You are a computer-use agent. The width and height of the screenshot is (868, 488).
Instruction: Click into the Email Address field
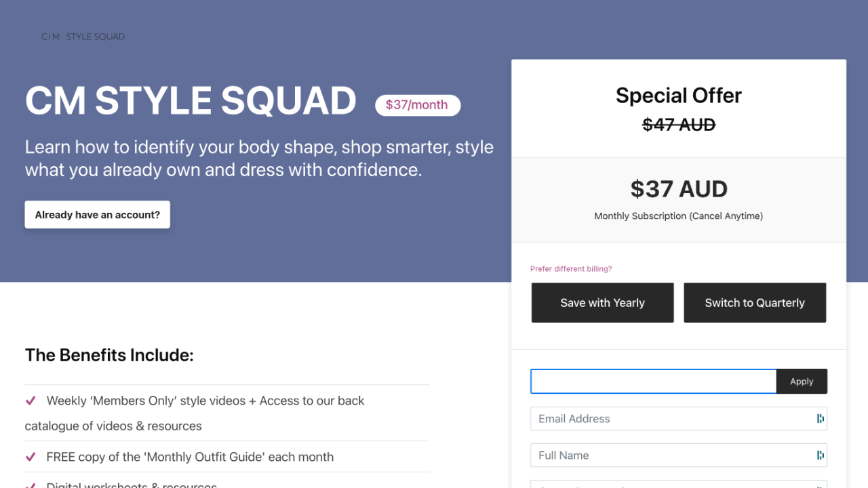pyautogui.click(x=671, y=419)
